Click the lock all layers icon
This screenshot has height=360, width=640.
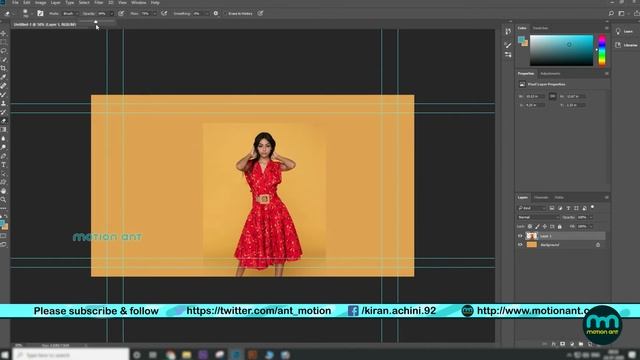coord(560,227)
